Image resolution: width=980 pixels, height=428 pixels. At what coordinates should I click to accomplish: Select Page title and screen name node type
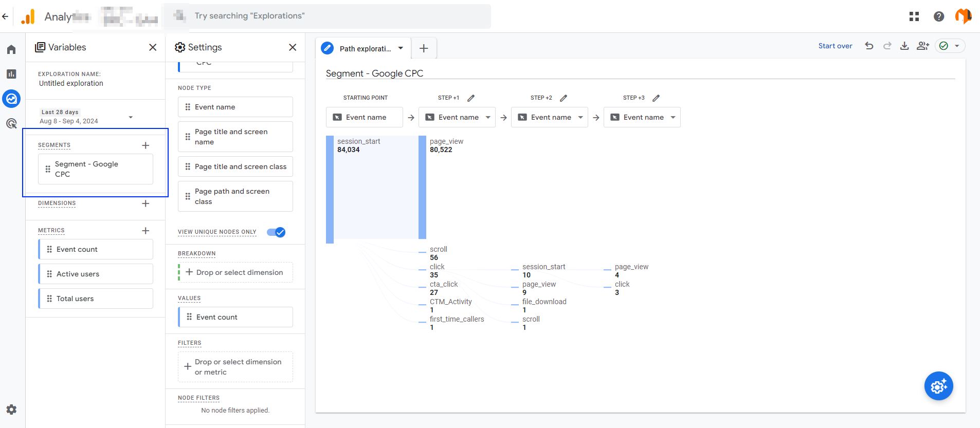click(x=235, y=137)
